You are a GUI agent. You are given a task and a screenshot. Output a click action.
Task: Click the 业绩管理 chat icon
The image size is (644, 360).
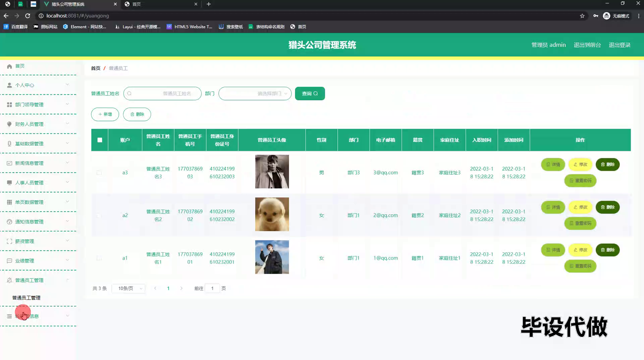coord(9,261)
